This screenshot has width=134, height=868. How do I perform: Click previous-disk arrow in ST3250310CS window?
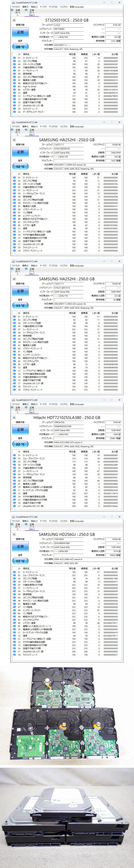click(x=14, y=20)
